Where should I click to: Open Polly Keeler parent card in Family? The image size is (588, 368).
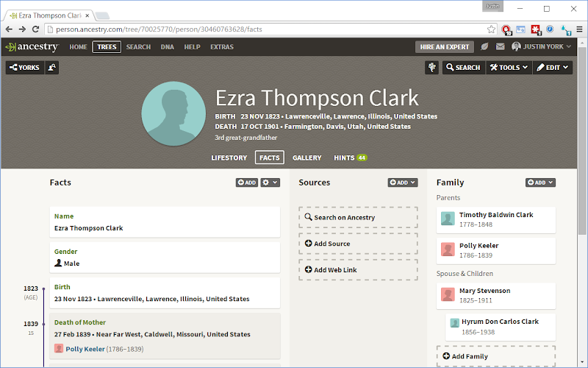pyautogui.click(x=495, y=250)
